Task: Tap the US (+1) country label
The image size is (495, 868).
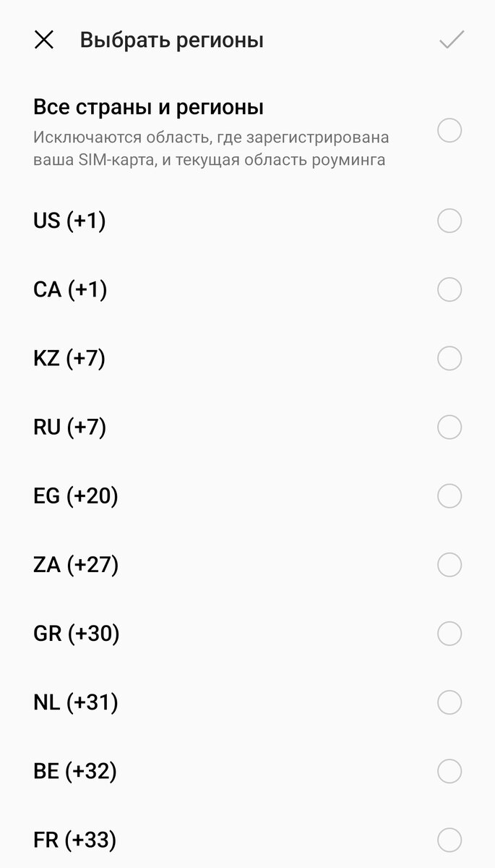Action: (69, 221)
